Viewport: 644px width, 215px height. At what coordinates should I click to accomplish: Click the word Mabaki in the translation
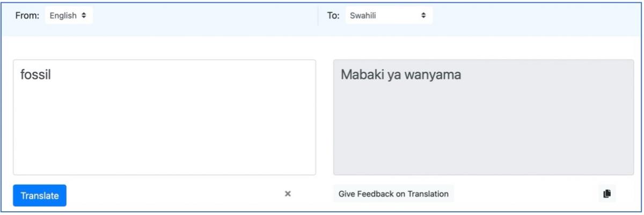point(359,76)
